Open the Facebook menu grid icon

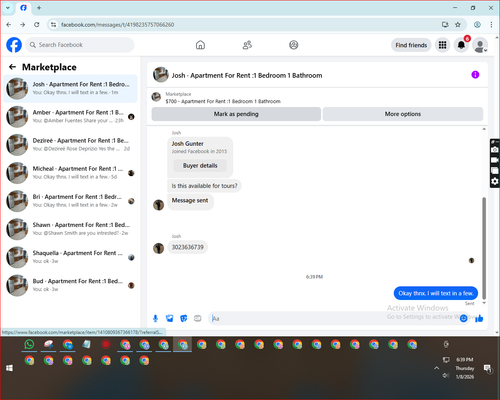[442, 45]
